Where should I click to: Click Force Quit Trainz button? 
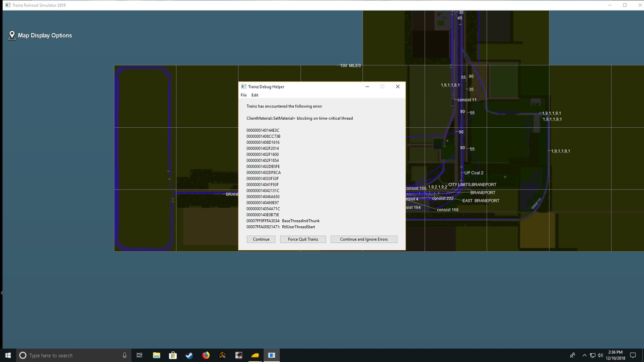pos(303,239)
